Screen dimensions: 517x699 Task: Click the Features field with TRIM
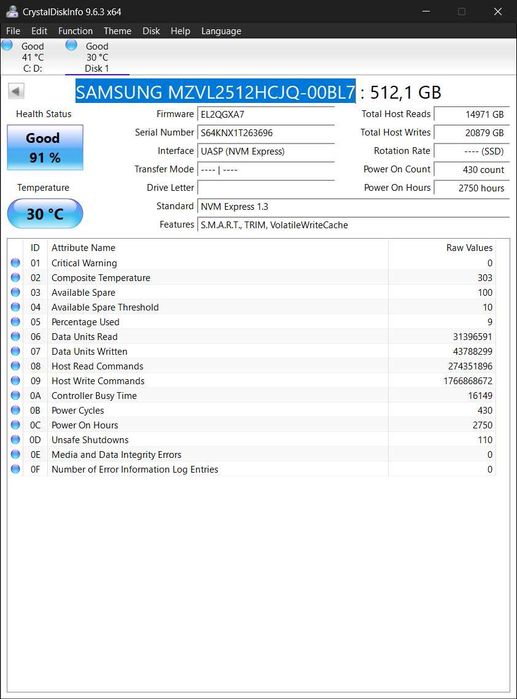click(x=353, y=225)
